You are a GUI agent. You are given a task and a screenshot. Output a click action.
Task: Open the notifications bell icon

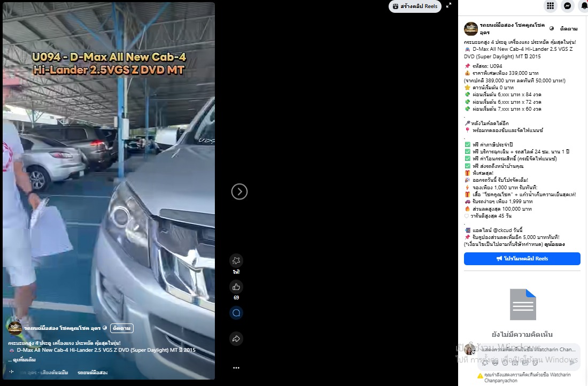pos(584,6)
